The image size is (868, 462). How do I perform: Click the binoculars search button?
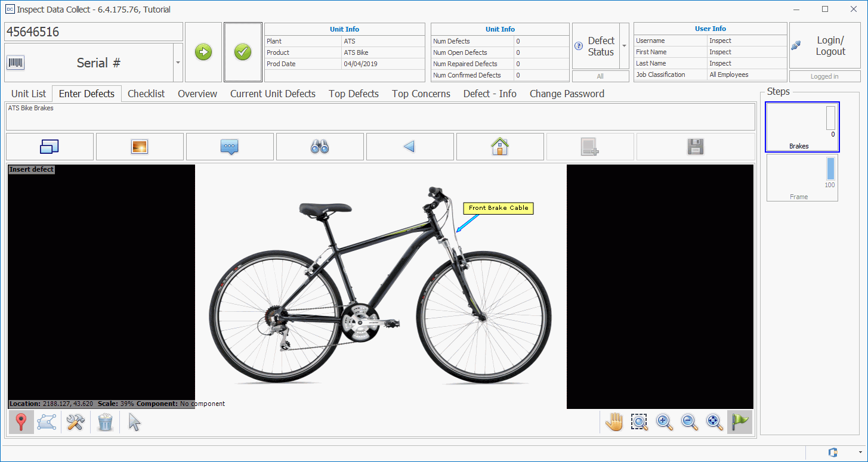[320, 147]
